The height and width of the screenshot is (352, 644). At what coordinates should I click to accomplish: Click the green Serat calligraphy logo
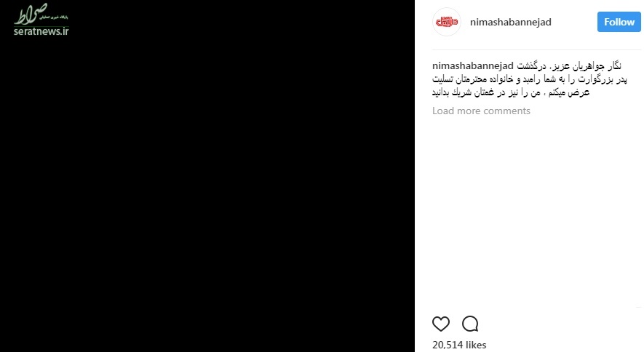pos(31,14)
